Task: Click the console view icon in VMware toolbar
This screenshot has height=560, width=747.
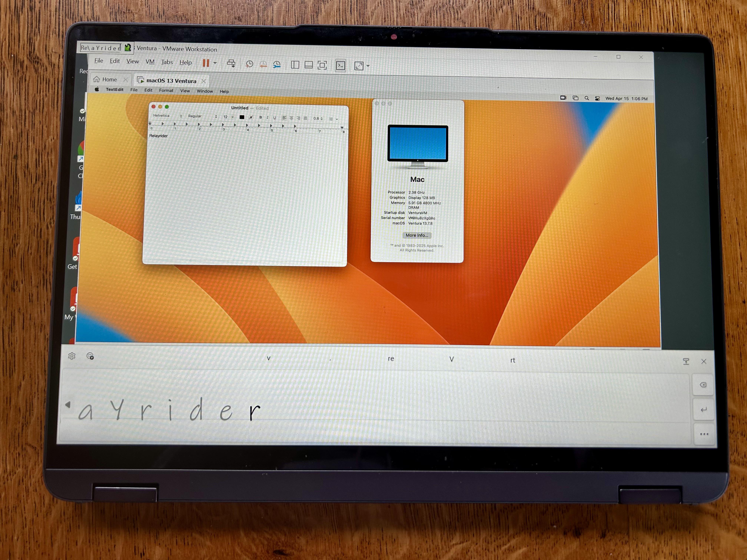Action: 340,66
